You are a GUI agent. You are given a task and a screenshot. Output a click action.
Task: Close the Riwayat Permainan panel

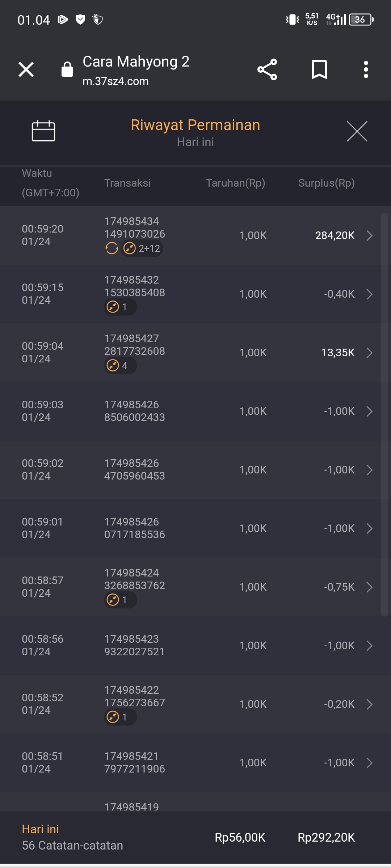(x=357, y=131)
